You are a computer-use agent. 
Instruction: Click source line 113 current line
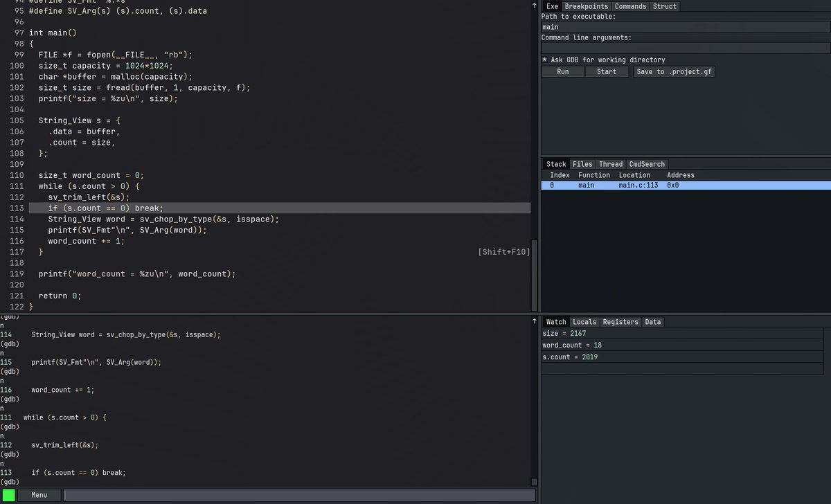pos(280,208)
